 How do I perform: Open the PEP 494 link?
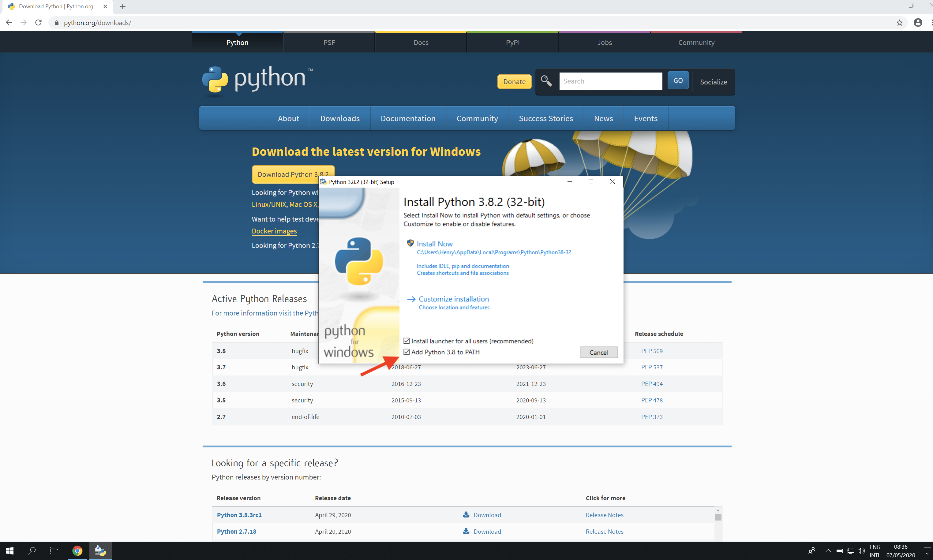point(651,384)
